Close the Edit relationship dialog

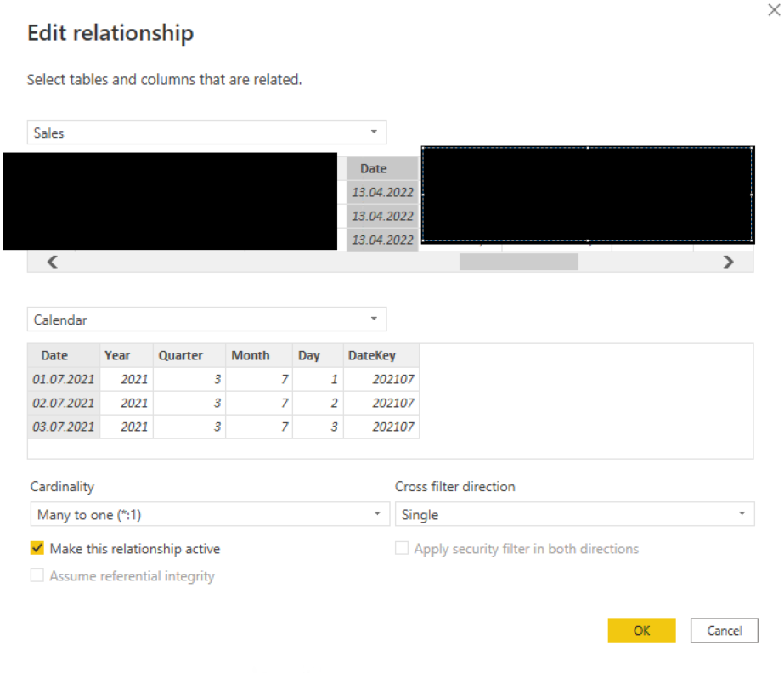pyautogui.click(x=774, y=9)
